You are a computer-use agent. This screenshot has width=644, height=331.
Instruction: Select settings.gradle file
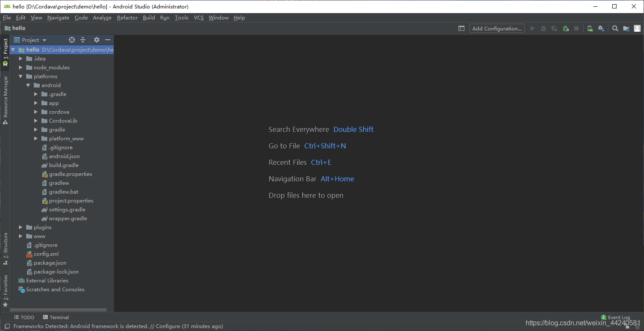(x=63, y=209)
